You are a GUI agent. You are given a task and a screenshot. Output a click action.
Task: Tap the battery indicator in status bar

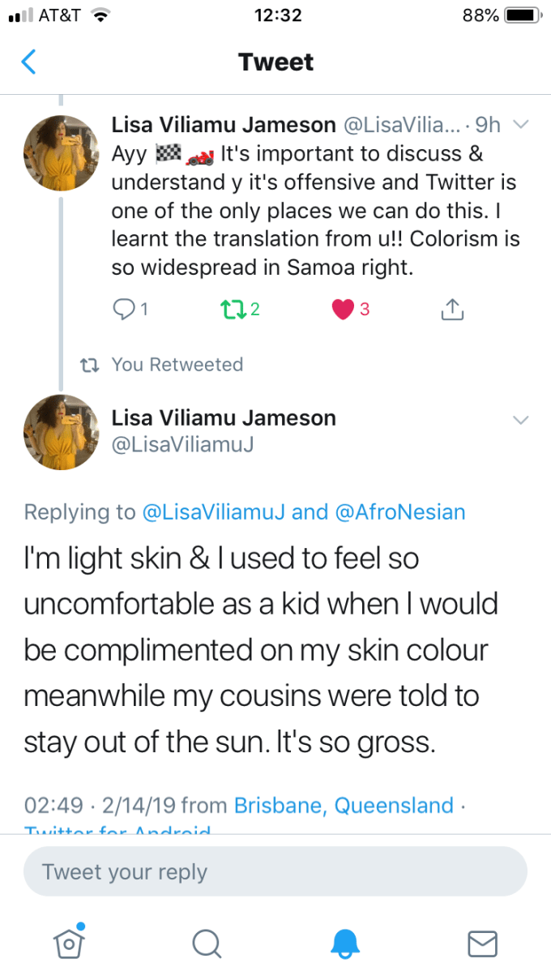(x=523, y=15)
